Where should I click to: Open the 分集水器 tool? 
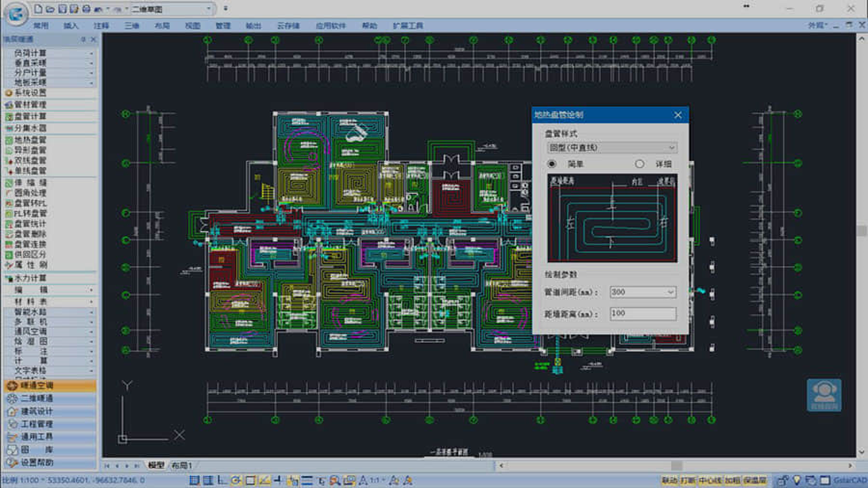tap(9, 128)
